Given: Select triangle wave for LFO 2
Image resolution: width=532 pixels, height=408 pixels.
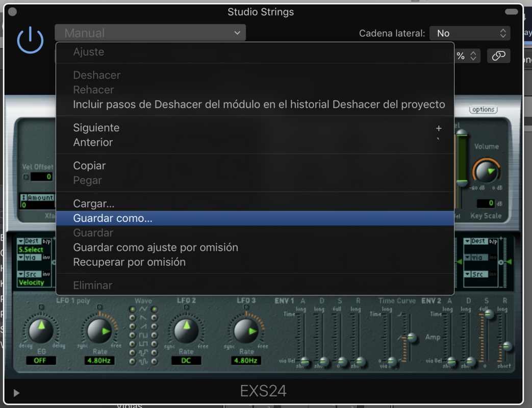Looking at the screenshot, I should (x=155, y=309).
